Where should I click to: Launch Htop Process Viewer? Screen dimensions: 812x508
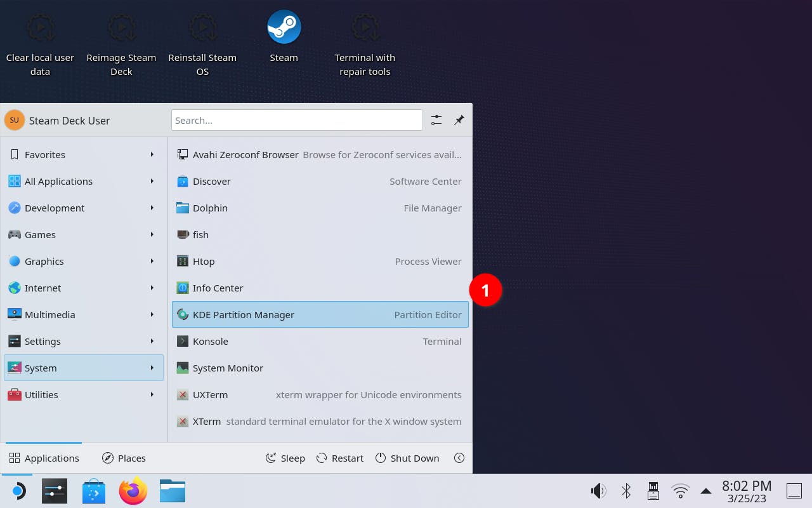(x=320, y=261)
